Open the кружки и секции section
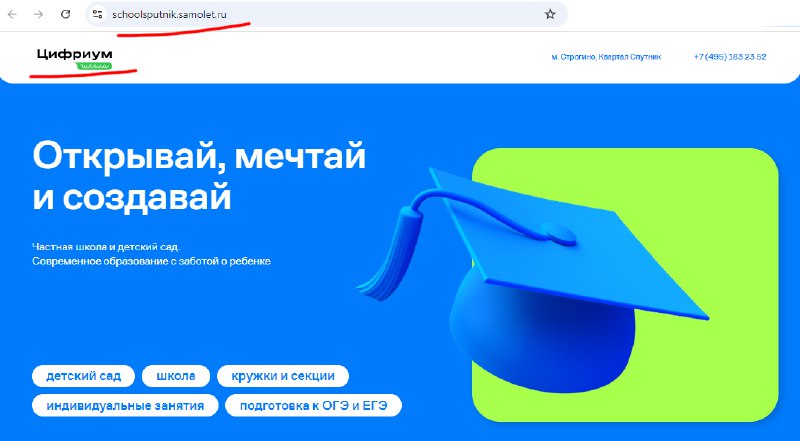 (x=283, y=376)
